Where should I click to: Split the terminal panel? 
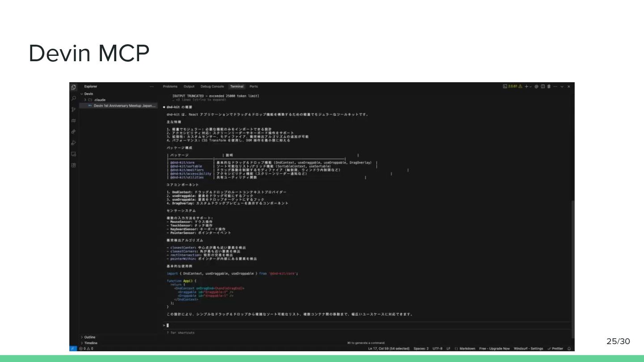tap(542, 86)
